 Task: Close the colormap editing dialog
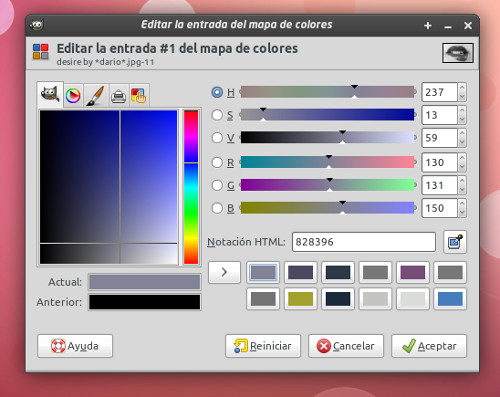[468, 26]
